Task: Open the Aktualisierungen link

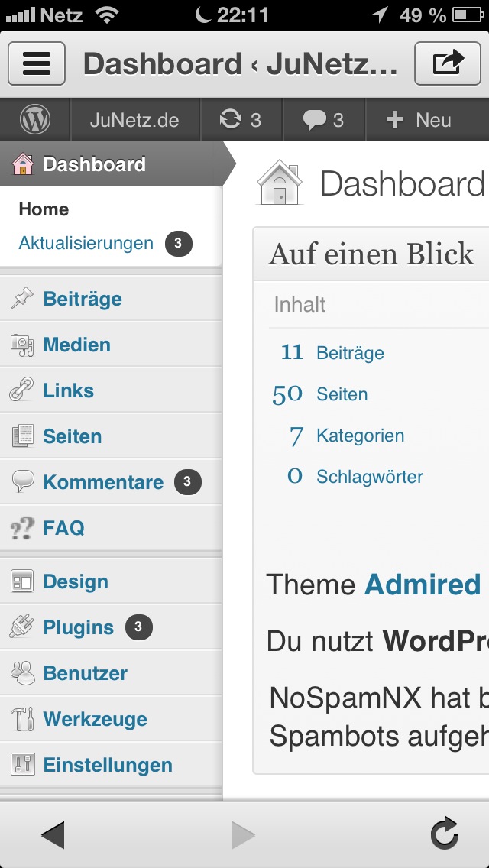Action: pos(86,243)
